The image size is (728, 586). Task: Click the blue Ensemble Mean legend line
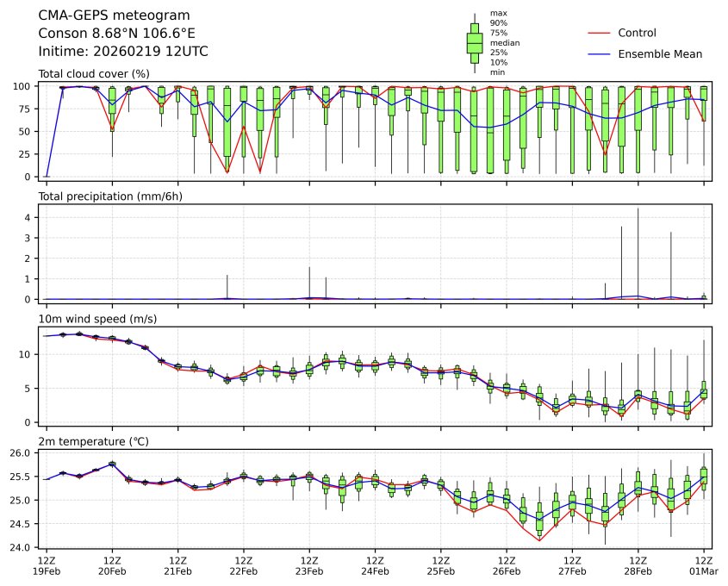click(x=598, y=53)
